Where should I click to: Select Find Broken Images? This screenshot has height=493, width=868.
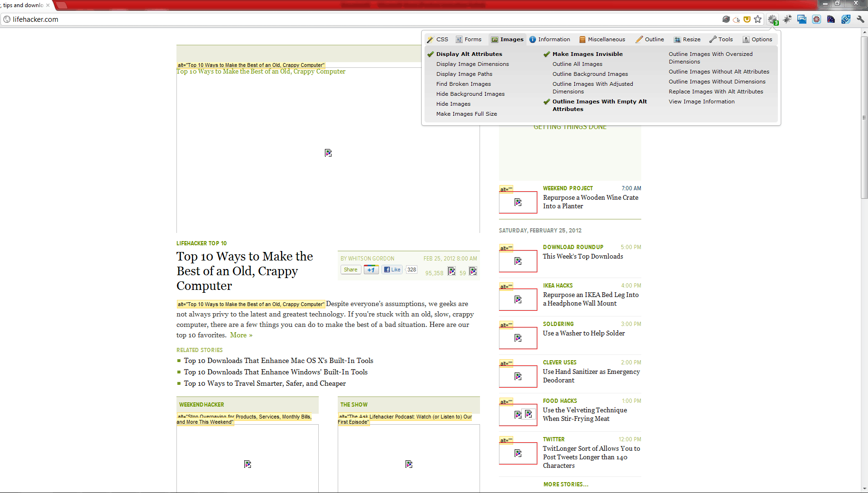(x=463, y=84)
